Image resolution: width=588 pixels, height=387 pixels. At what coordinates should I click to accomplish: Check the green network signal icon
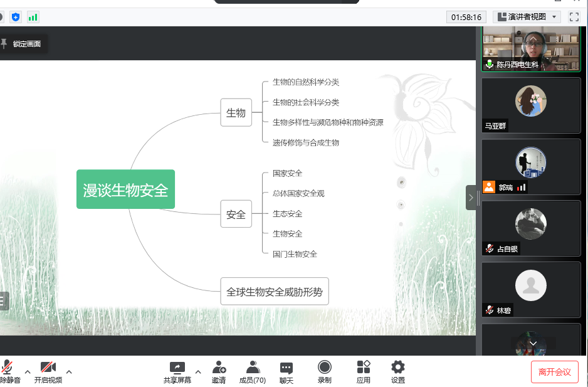pos(33,17)
